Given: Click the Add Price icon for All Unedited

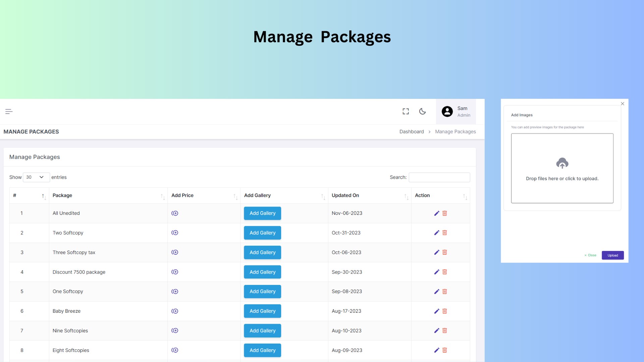Looking at the screenshot, I should pyautogui.click(x=175, y=213).
